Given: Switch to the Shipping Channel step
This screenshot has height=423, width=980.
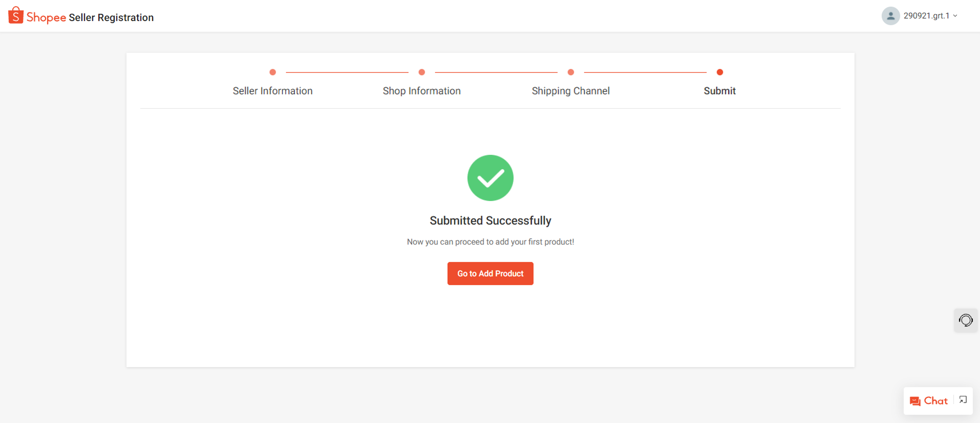Looking at the screenshot, I should click(570, 91).
